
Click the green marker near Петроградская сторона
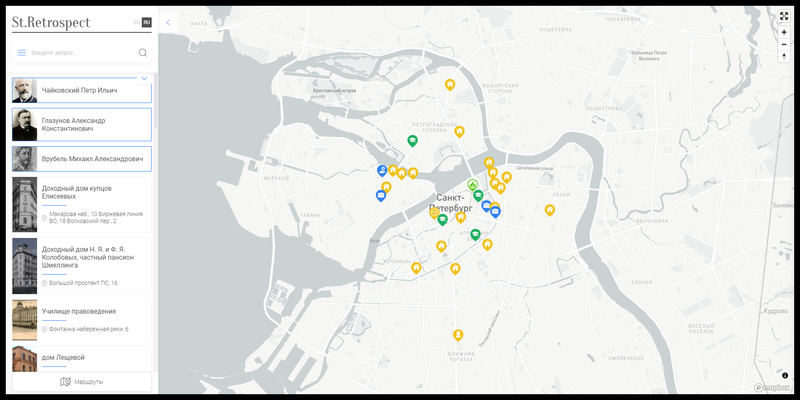412,141
